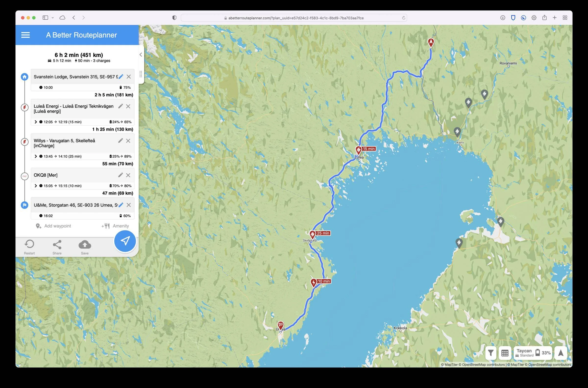Image resolution: width=588 pixels, height=388 pixels.
Task: Click Willys charger icon in list
Action: [24, 142]
